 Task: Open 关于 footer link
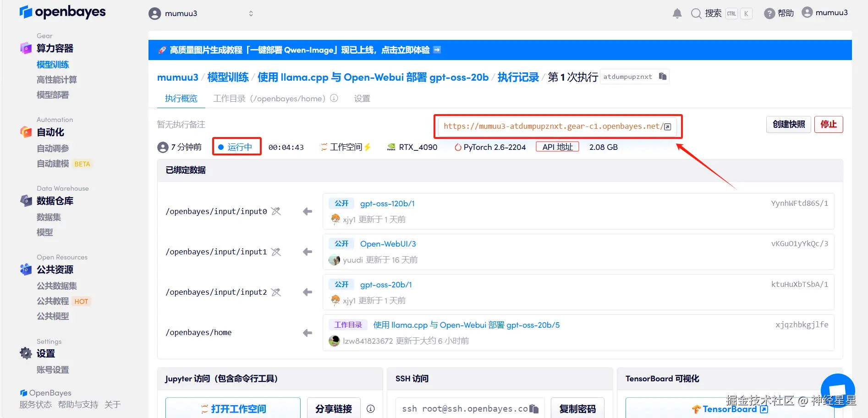coord(112,404)
